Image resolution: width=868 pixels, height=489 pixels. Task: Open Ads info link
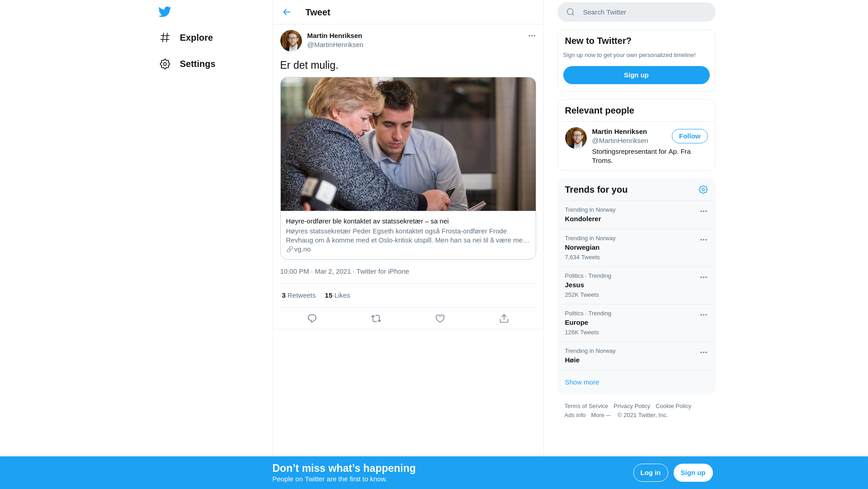[x=575, y=415]
